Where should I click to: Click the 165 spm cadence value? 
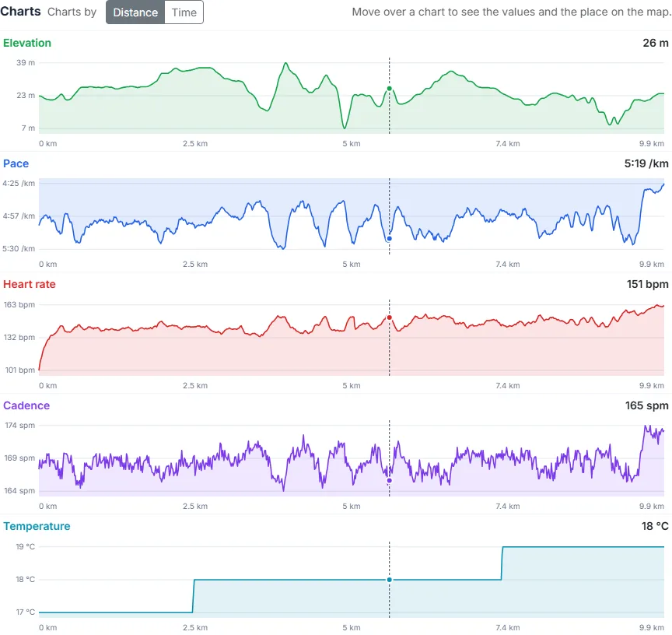coord(646,405)
